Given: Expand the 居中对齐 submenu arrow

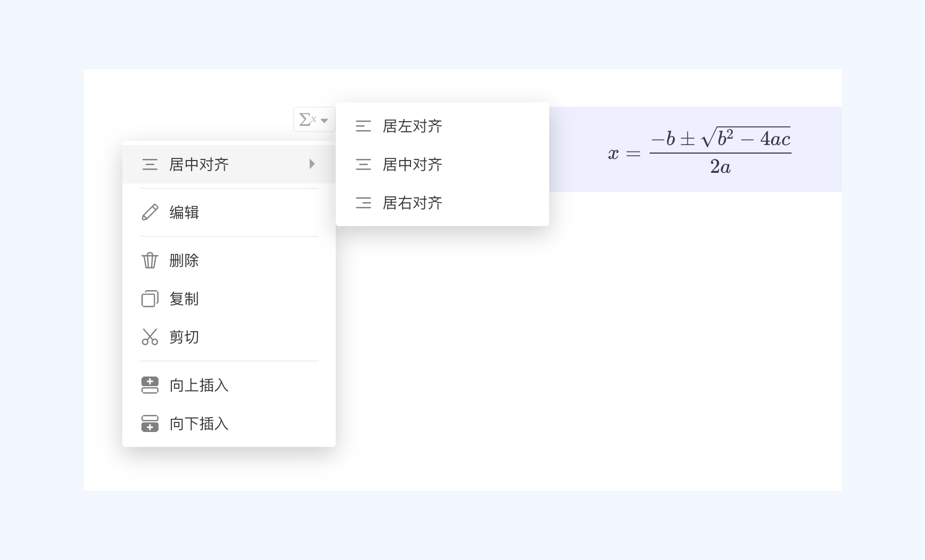Looking at the screenshot, I should coord(312,164).
